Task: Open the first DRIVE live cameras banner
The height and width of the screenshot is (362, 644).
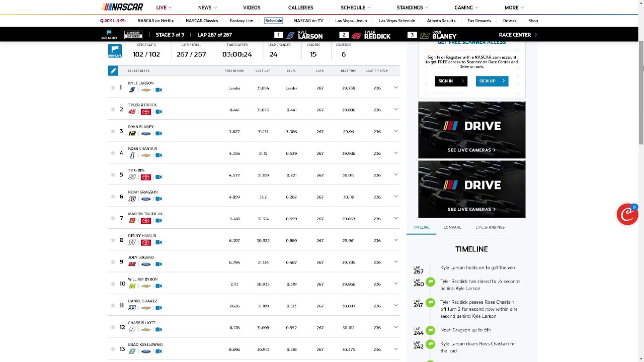Action: tap(471, 130)
